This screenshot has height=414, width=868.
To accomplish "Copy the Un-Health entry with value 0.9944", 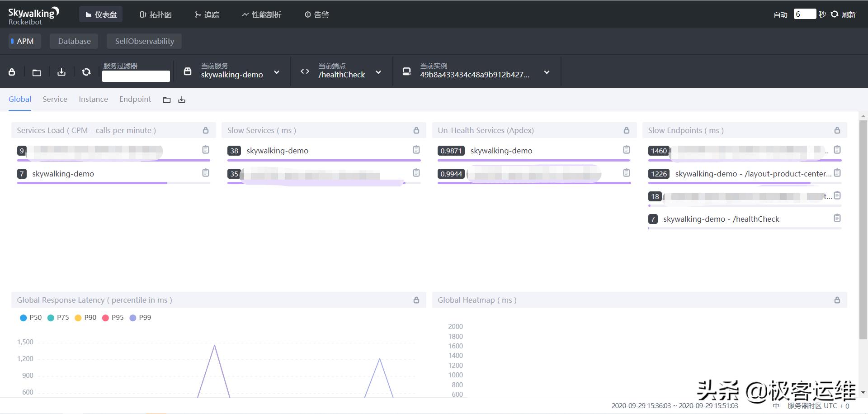I will [x=627, y=173].
